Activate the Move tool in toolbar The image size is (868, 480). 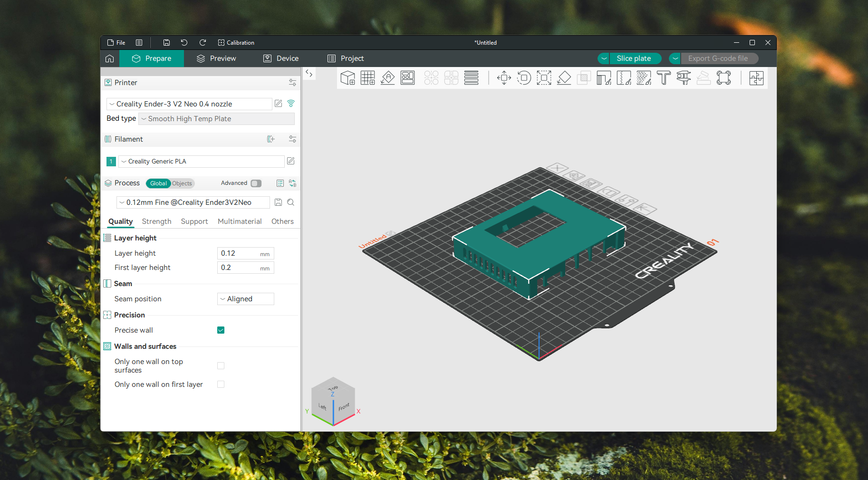[504, 77]
